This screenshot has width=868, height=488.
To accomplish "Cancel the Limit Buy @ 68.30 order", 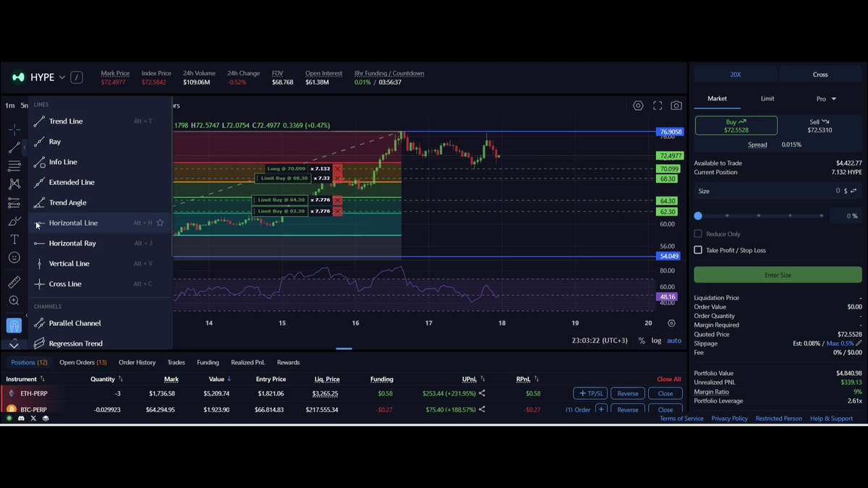I will [x=337, y=178].
